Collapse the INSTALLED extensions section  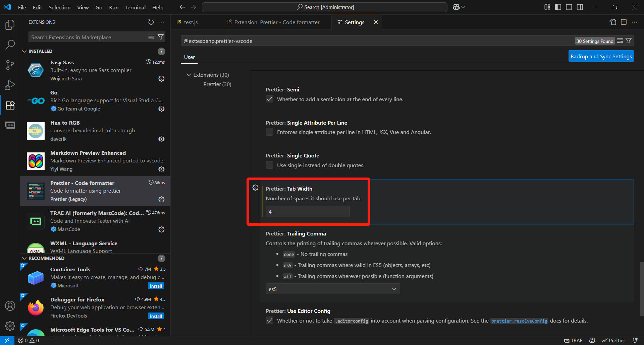click(24, 51)
